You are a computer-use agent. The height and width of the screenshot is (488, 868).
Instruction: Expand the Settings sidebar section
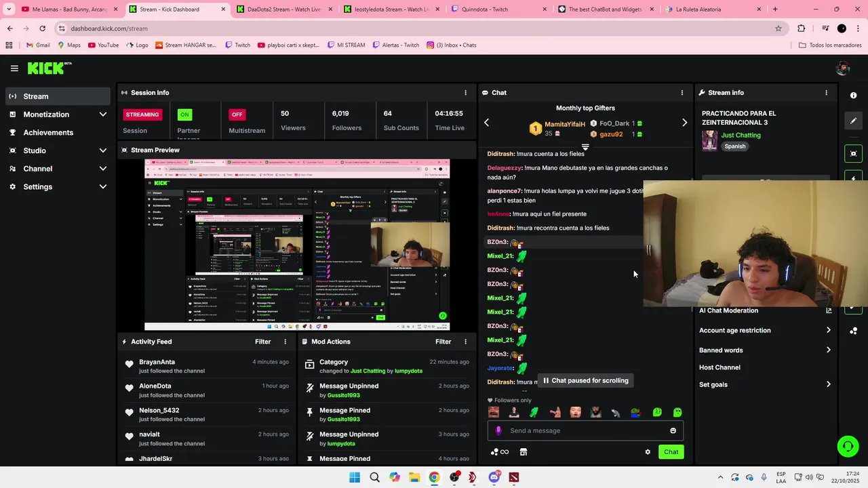(x=103, y=187)
